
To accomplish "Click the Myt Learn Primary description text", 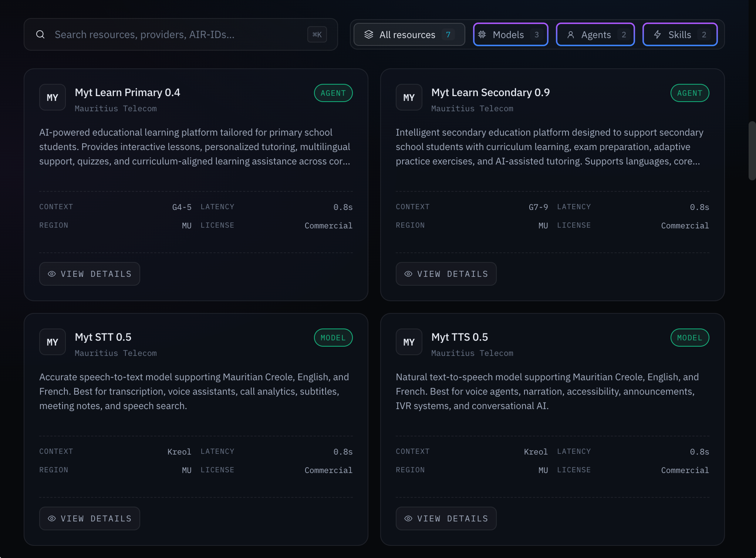I will (195, 147).
